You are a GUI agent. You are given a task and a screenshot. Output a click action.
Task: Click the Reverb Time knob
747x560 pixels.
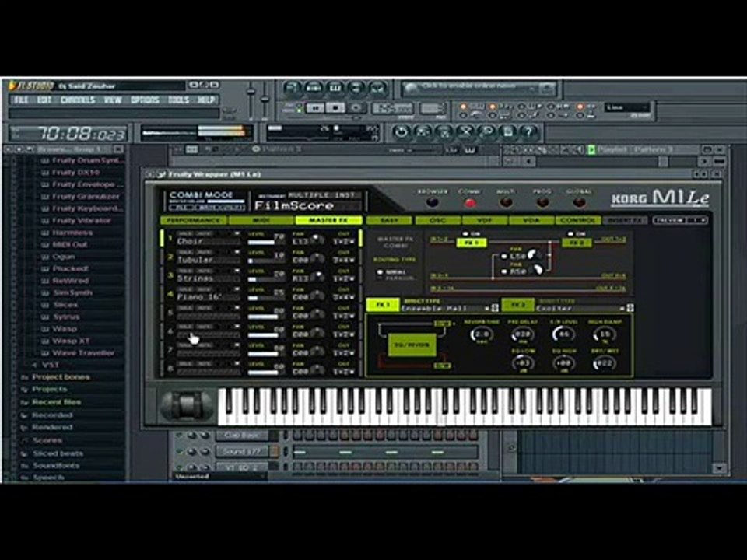pos(482,334)
